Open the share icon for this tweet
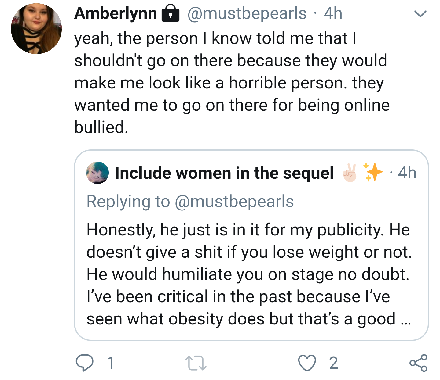The image size is (440, 380). pyautogui.click(x=418, y=363)
